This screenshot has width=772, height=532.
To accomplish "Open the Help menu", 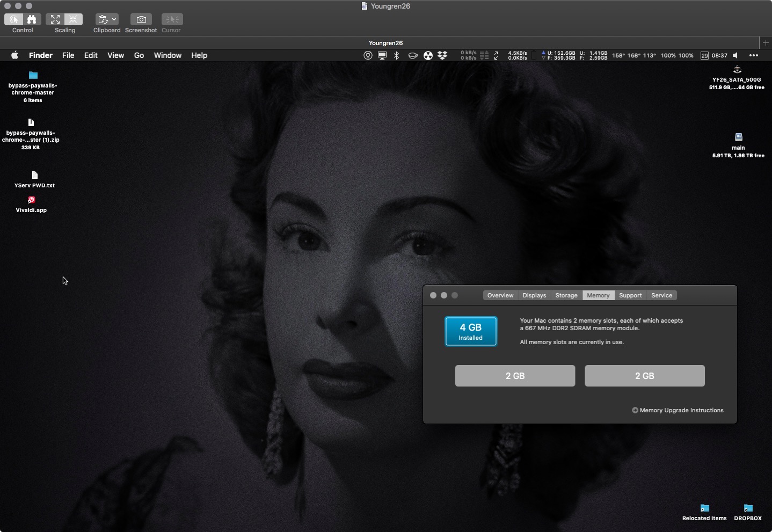I will pos(199,55).
